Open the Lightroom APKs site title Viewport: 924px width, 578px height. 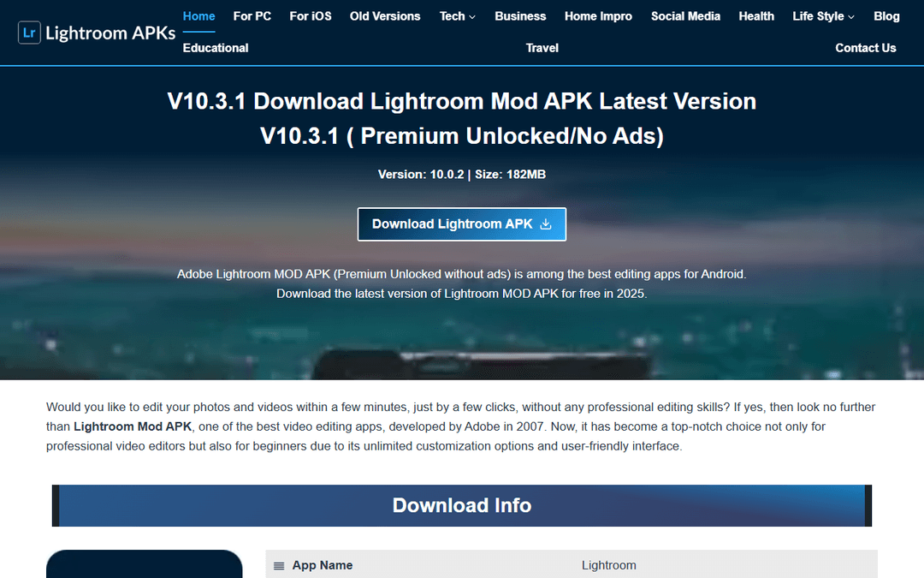click(110, 33)
